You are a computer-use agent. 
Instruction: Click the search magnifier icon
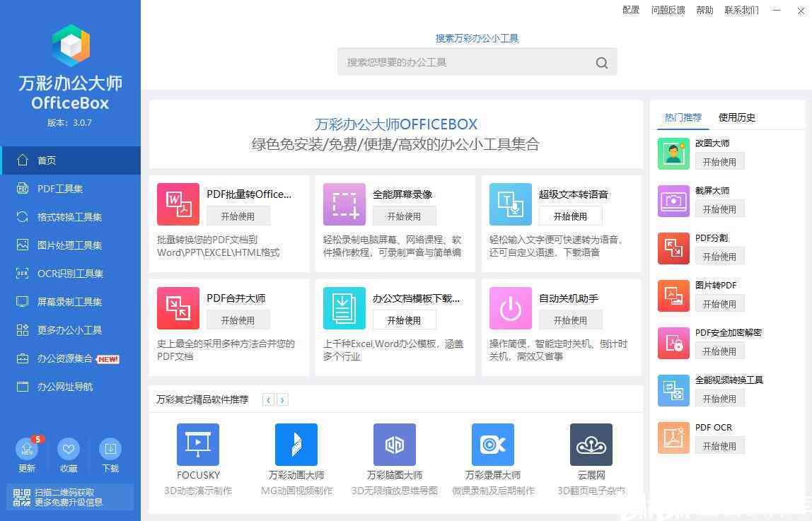[x=602, y=63]
